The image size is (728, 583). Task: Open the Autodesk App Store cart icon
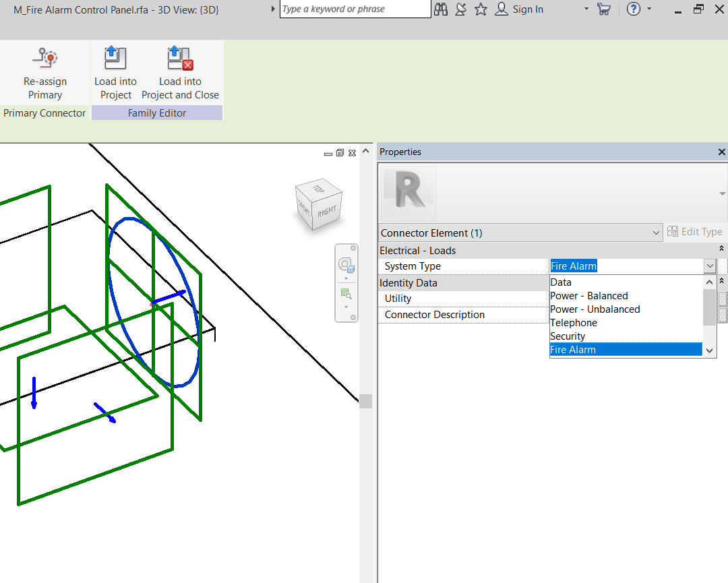603,9
